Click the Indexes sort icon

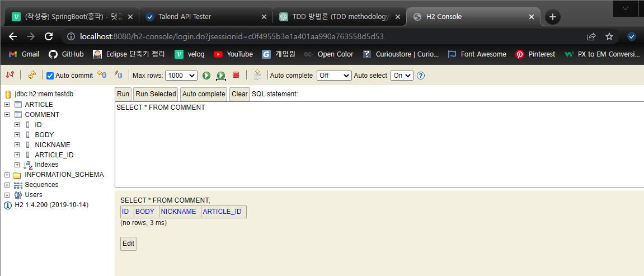click(x=29, y=165)
